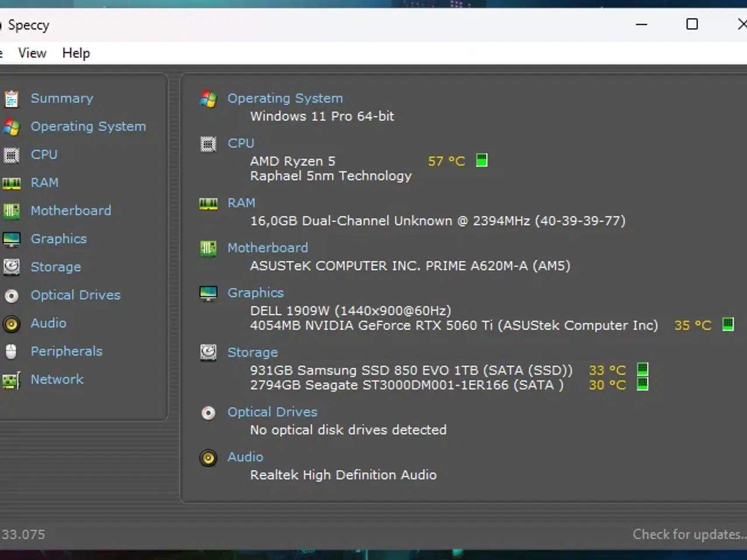Click the Graphics monitor icon in the details panel

pyautogui.click(x=208, y=293)
